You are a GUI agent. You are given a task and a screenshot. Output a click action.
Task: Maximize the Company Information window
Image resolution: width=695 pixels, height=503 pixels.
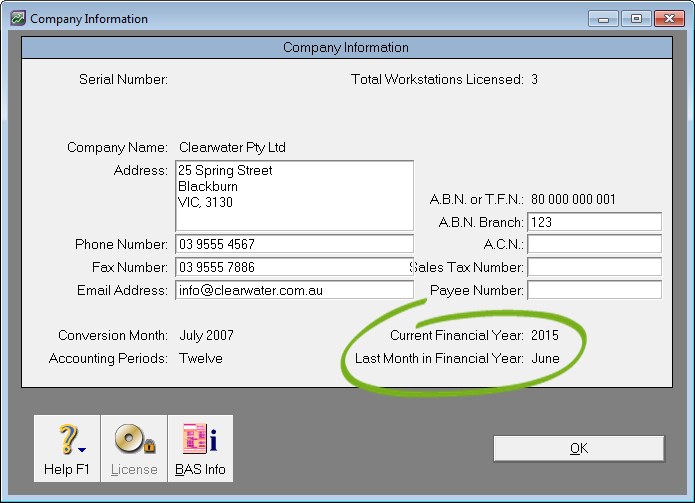pos(636,18)
